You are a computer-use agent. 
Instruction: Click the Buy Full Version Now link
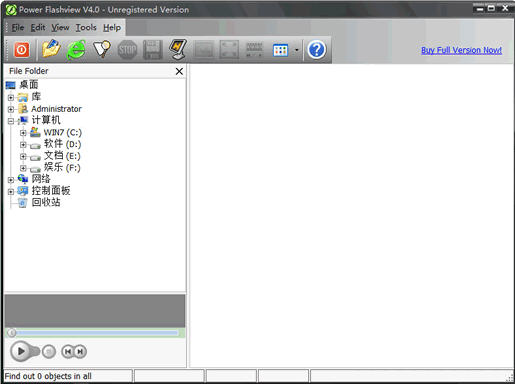tap(461, 50)
